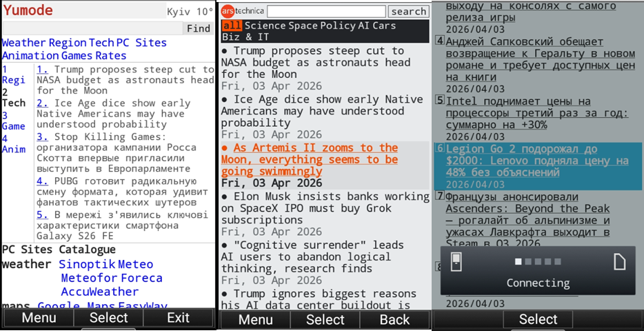Viewport: 644px width, 333px height.
Task: Open Yumode headline link number 4.
Action: coord(42,181)
